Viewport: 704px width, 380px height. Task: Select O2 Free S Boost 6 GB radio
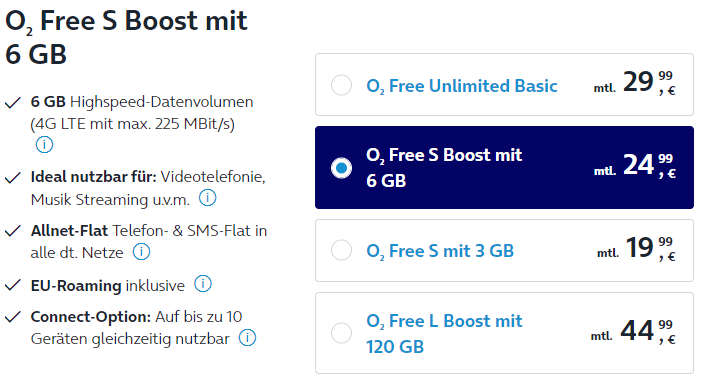click(341, 168)
